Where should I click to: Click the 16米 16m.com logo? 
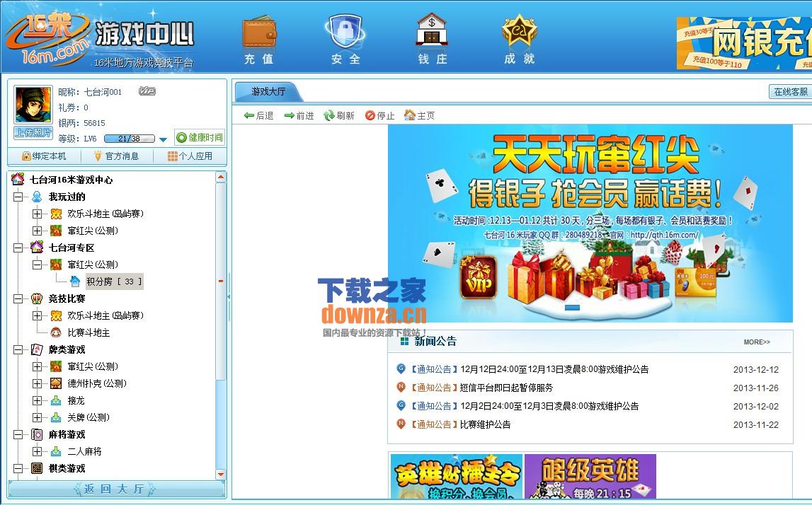coord(47,40)
